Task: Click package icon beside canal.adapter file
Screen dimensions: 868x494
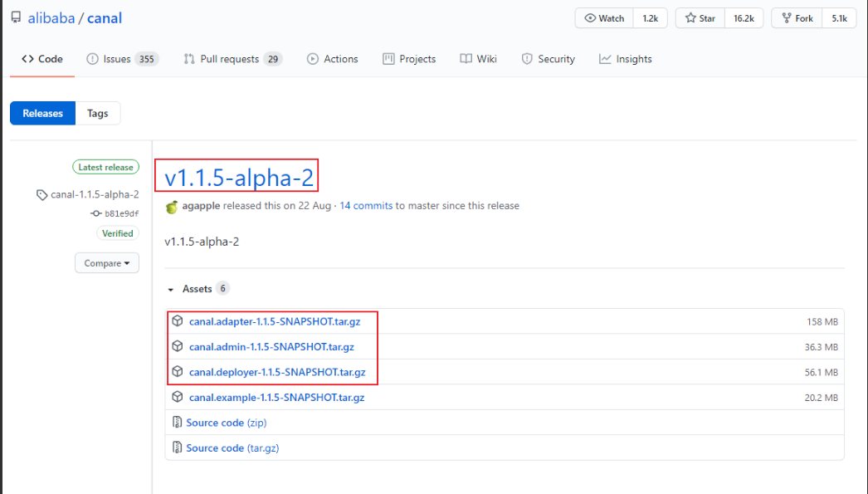Action: (177, 321)
